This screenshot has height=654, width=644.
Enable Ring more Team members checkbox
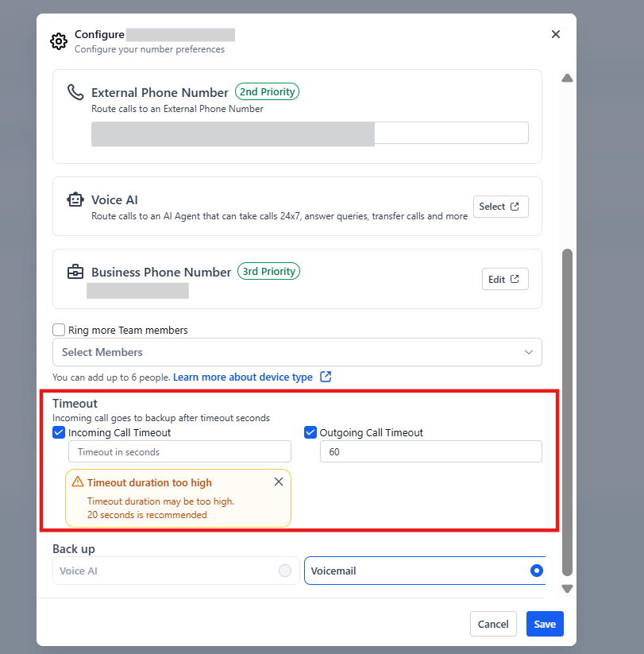click(59, 330)
